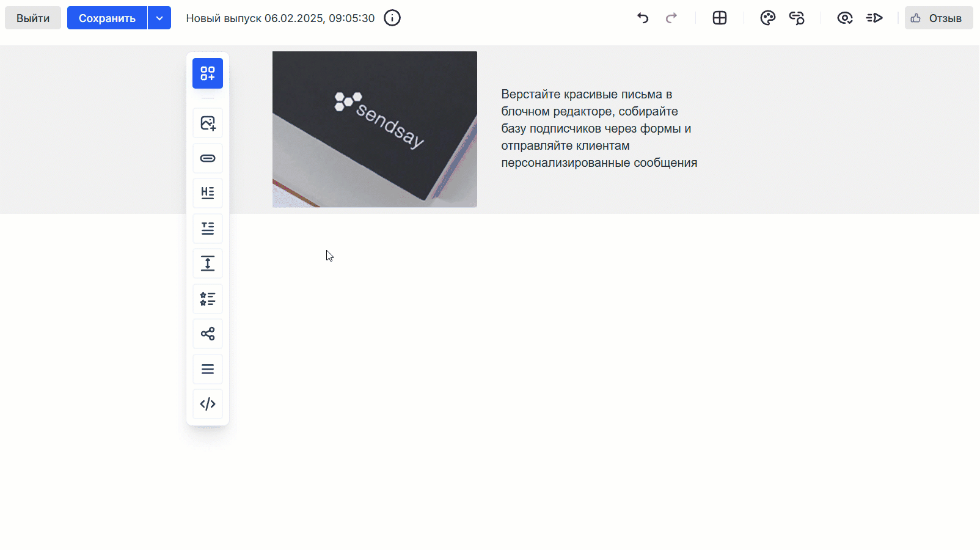The width and height of the screenshot is (980, 550).
Task: Select the horizontal lines menu block icon
Action: 208,369
